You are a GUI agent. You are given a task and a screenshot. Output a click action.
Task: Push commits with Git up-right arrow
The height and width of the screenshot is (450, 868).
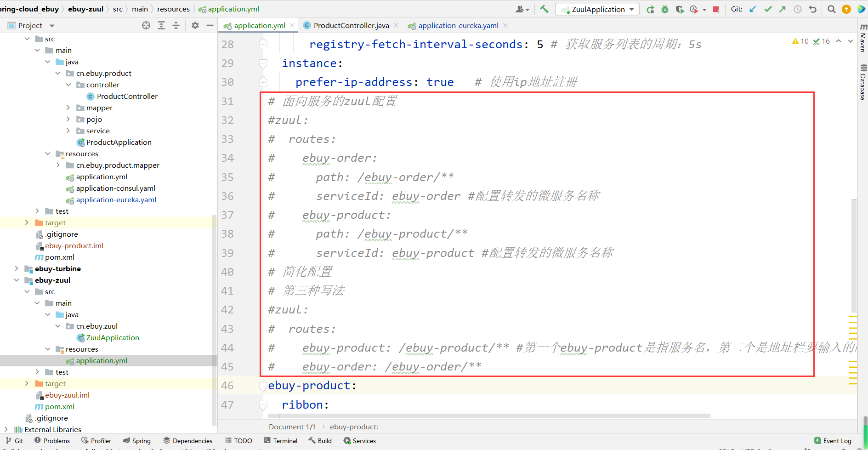(783, 9)
